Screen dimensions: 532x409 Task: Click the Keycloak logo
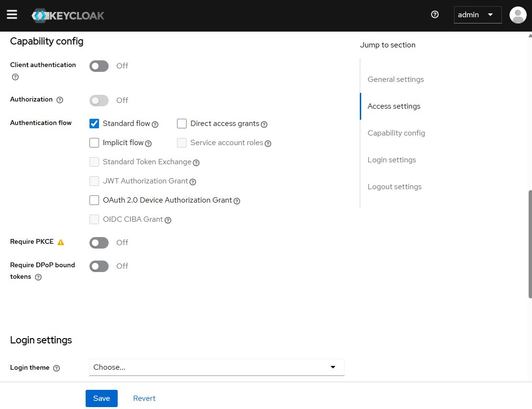pos(68,16)
